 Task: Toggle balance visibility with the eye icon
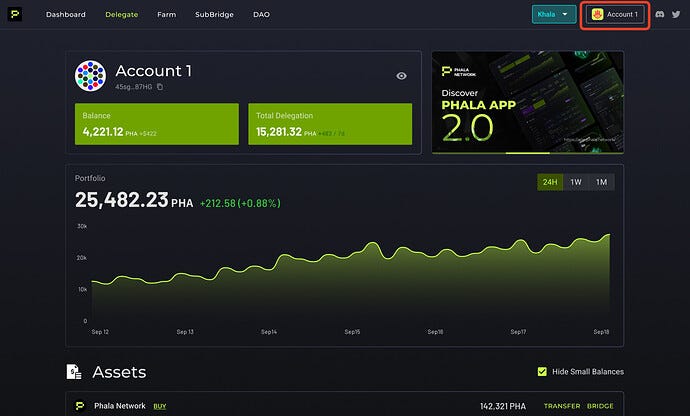tap(401, 76)
